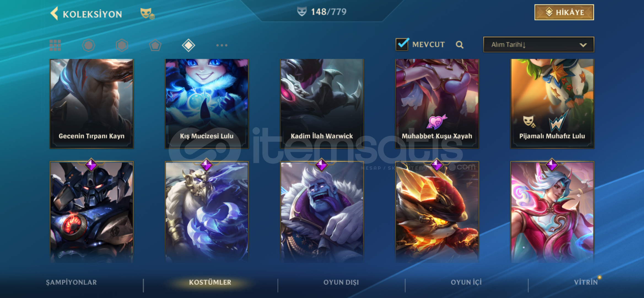Select the second hexagon rarity filter

122,45
